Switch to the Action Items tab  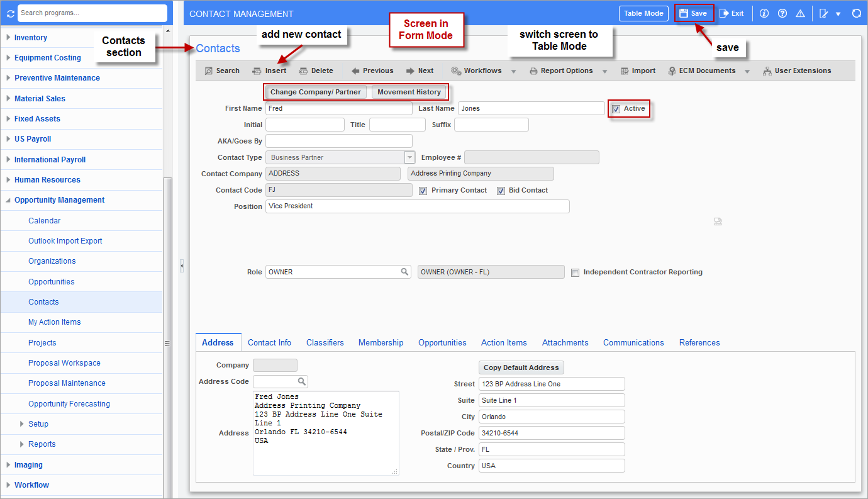click(504, 343)
